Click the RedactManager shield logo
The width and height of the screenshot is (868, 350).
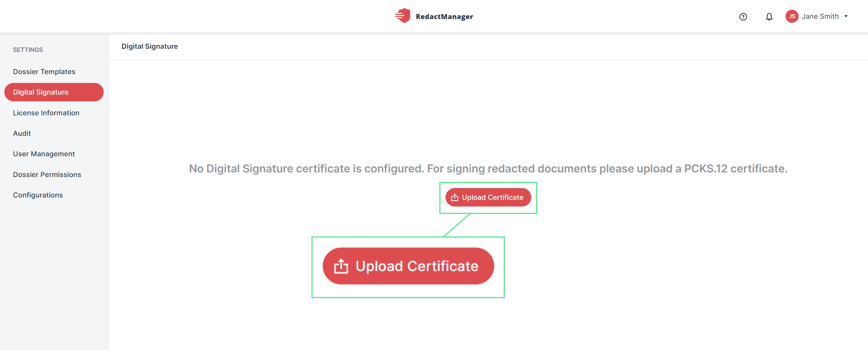pyautogui.click(x=403, y=16)
